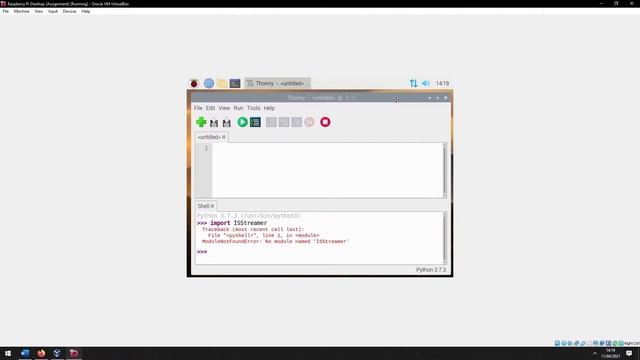Viewport: 640px width, 360px height.
Task: Click the volume speaker icon in Pi panel
Action: click(x=426, y=83)
